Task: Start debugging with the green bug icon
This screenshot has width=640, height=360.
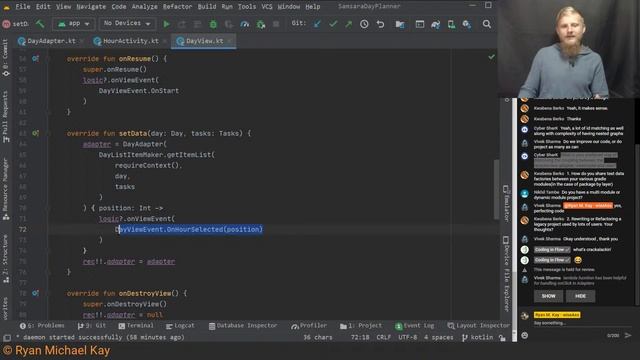Action: [x=213, y=24]
